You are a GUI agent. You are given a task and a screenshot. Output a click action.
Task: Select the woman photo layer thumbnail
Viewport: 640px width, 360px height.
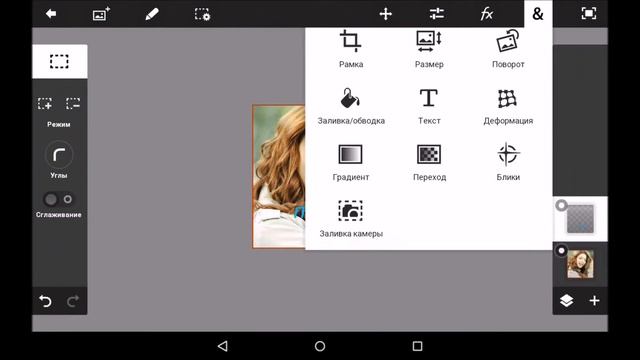tap(580, 264)
